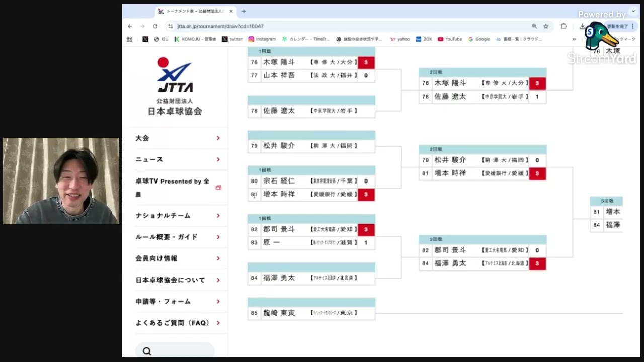Select the トーナメント表 browser tab

tap(196, 11)
